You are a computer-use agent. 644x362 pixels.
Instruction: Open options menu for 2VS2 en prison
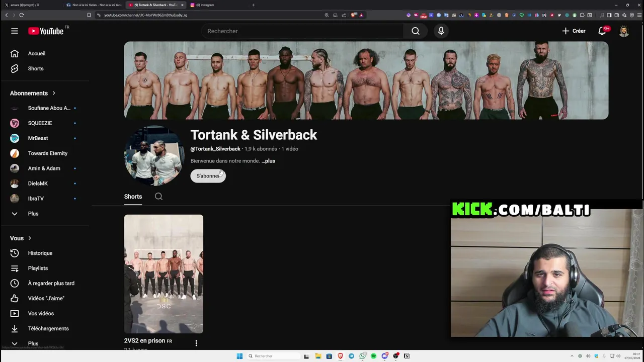196,343
